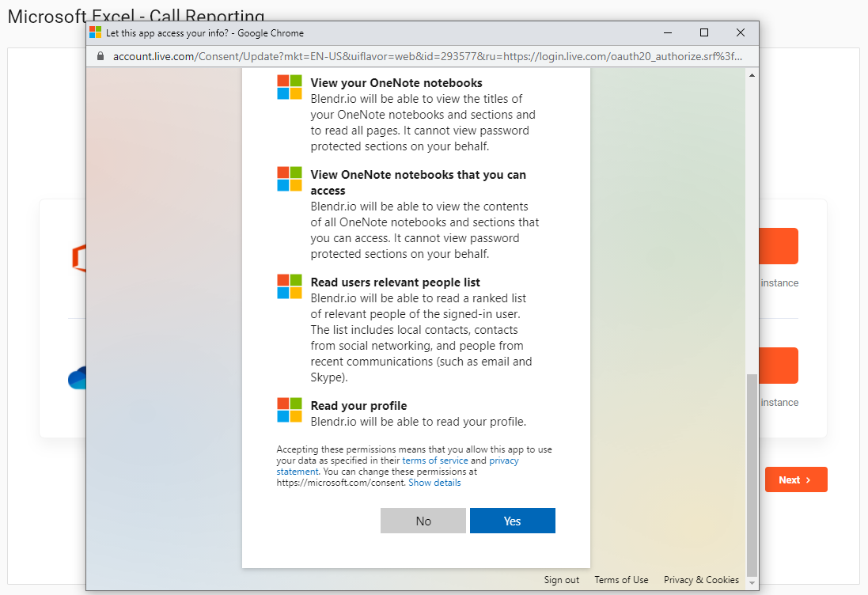
Task: Open the terms of service link
Action: point(435,460)
